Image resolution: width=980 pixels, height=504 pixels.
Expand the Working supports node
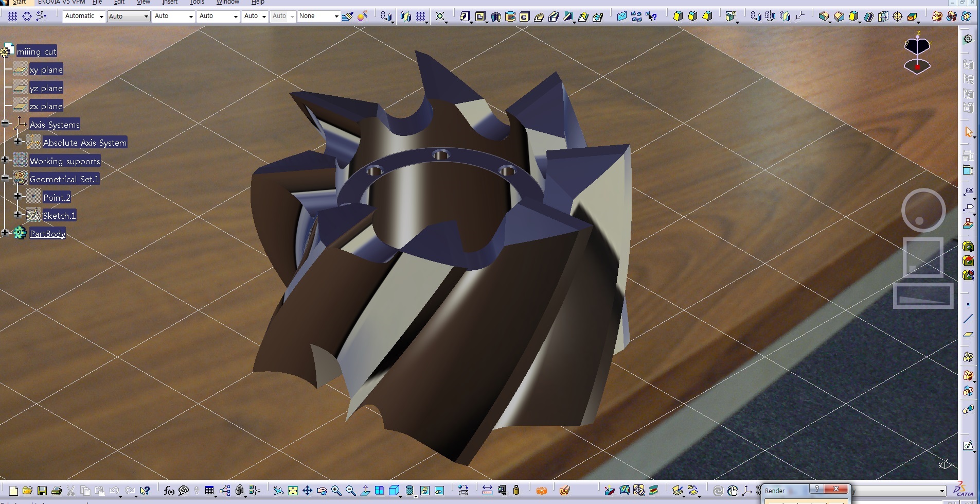click(5, 160)
